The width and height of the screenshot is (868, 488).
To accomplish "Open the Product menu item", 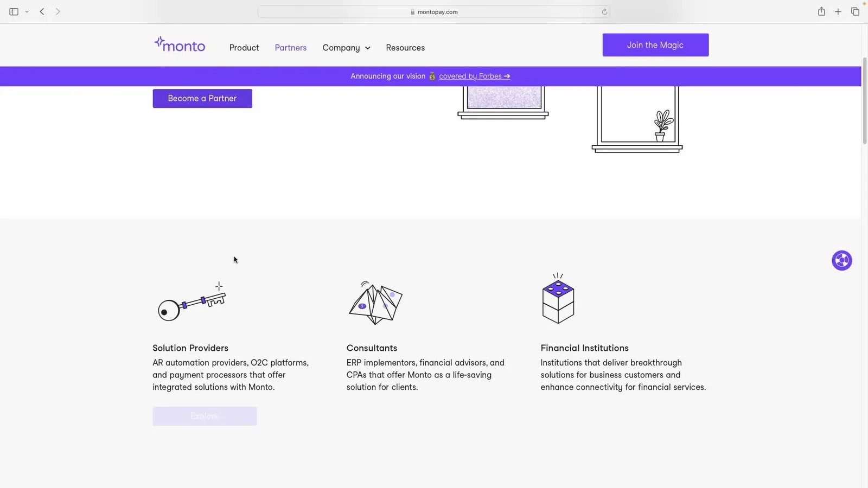I will point(244,48).
